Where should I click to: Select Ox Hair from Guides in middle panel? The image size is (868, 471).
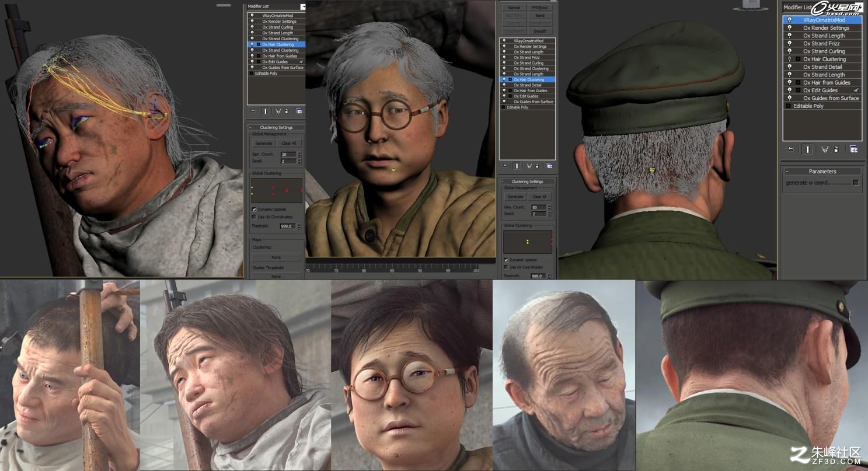pyautogui.click(x=531, y=90)
